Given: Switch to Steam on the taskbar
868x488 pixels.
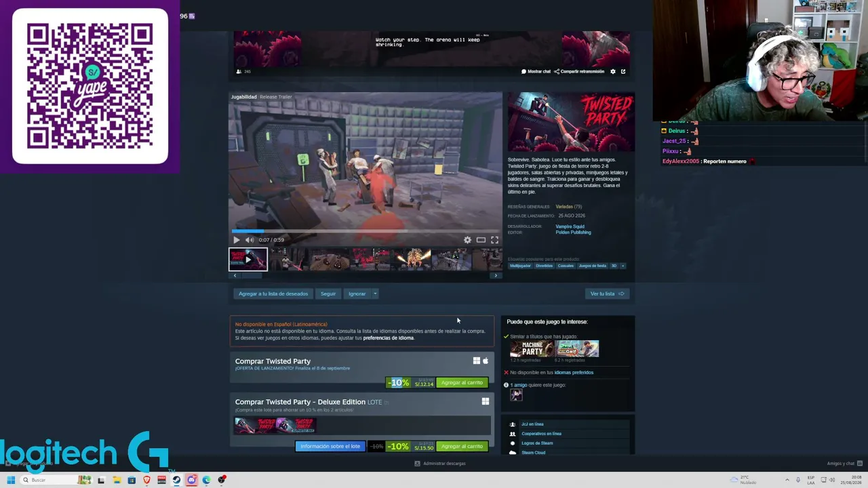Looking at the screenshot, I should coord(176,480).
